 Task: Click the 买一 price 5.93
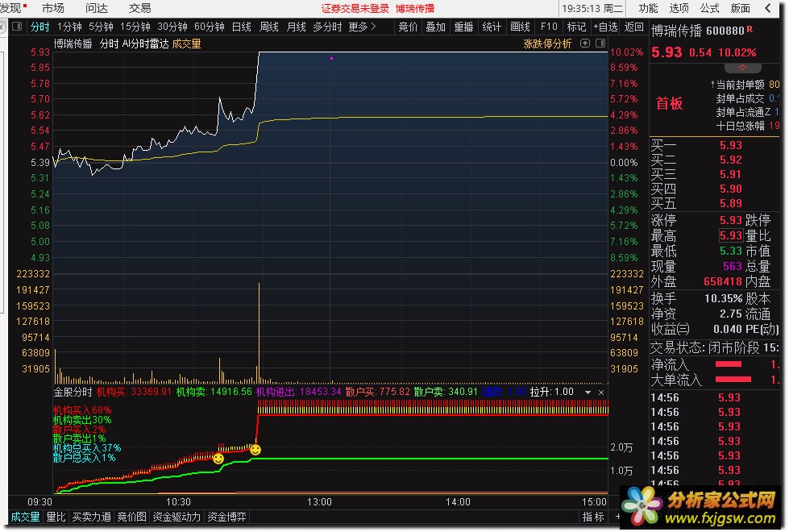(731, 145)
